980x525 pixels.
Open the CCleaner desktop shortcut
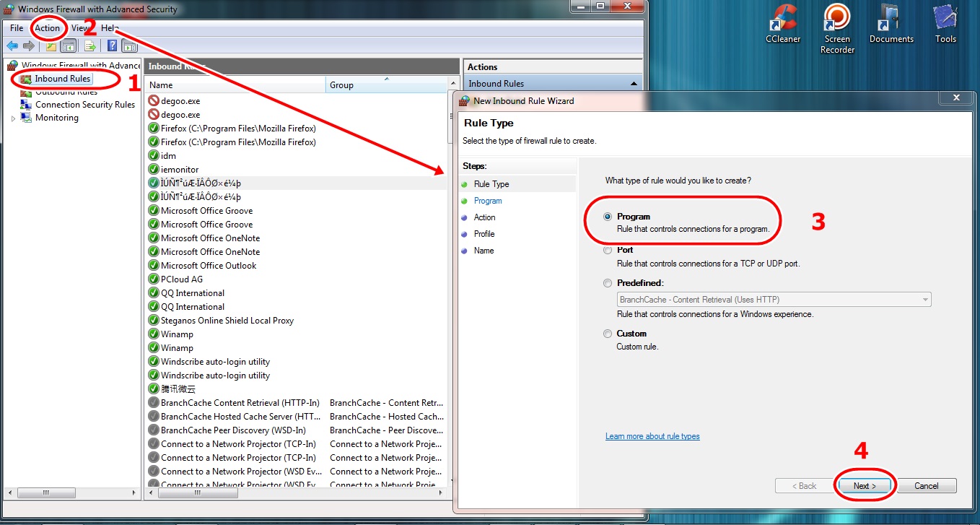[783, 25]
